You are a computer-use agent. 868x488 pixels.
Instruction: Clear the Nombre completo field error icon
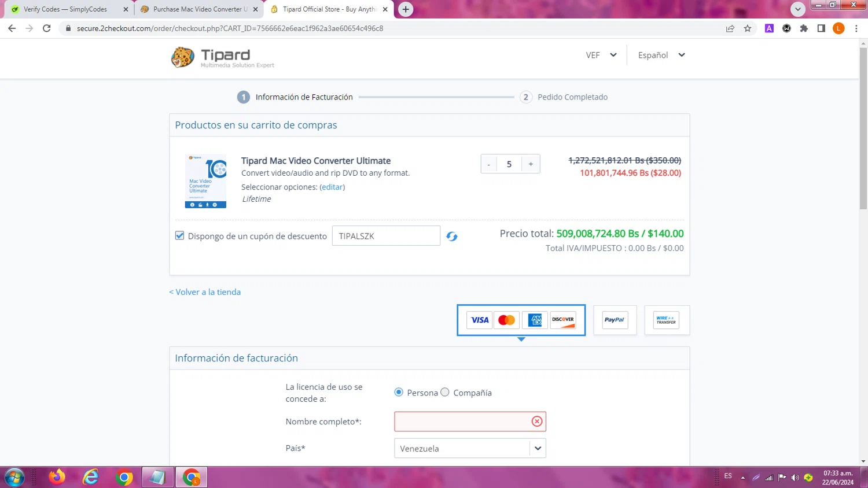[537, 422]
